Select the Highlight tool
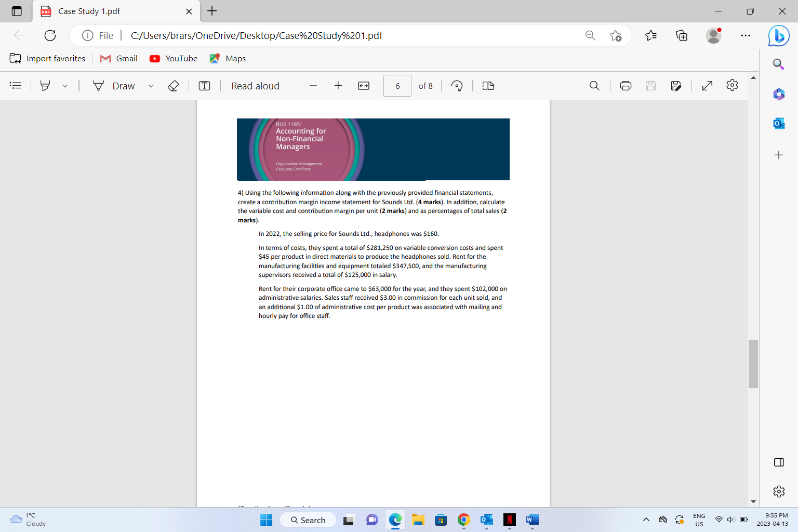This screenshot has height=532, width=798. point(46,86)
